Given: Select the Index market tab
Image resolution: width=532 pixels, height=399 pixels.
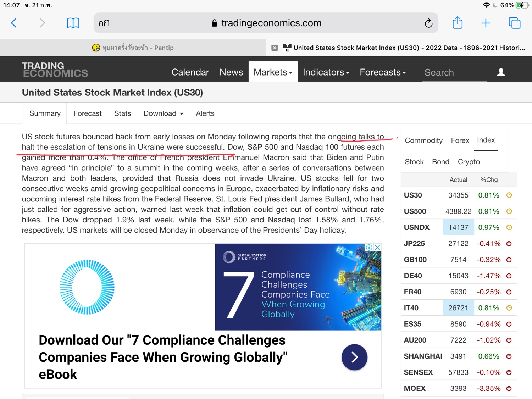Looking at the screenshot, I should [486, 140].
